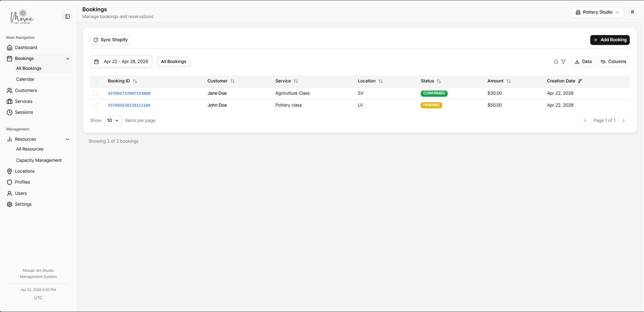The width and height of the screenshot is (644, 312).
Task: Open the Pottery Studio store switcher dropdown
Action: pyautogui.click(x=598, y=12)
